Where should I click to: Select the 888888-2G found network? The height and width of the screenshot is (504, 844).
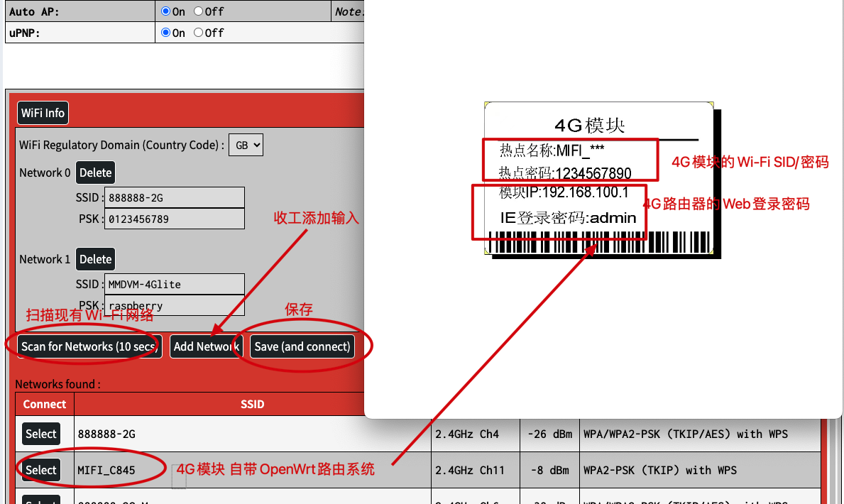pyautogui.click(x=41, y=434)
